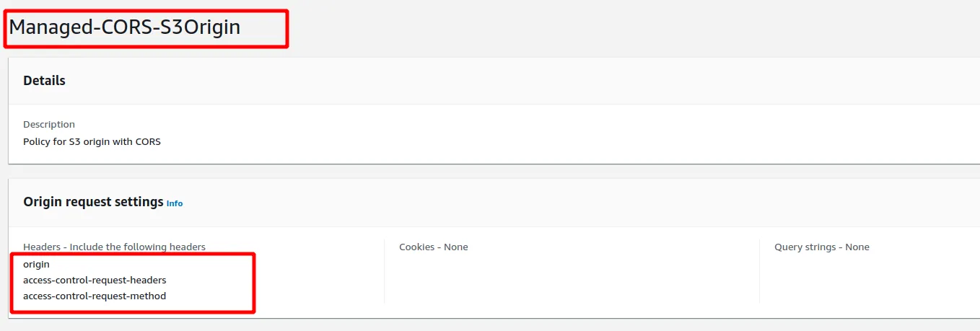Click the word 'Headers' in the headers label

(x=42, y=247)
